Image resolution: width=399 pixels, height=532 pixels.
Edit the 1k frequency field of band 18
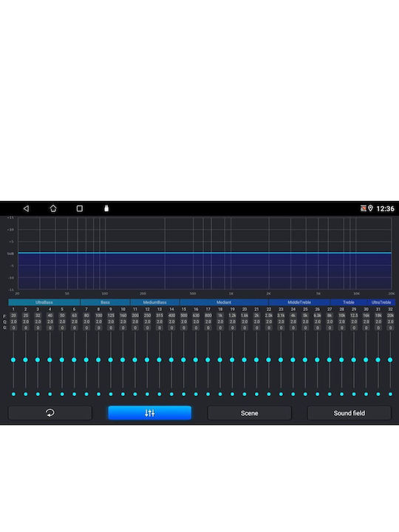pos(220,316)
